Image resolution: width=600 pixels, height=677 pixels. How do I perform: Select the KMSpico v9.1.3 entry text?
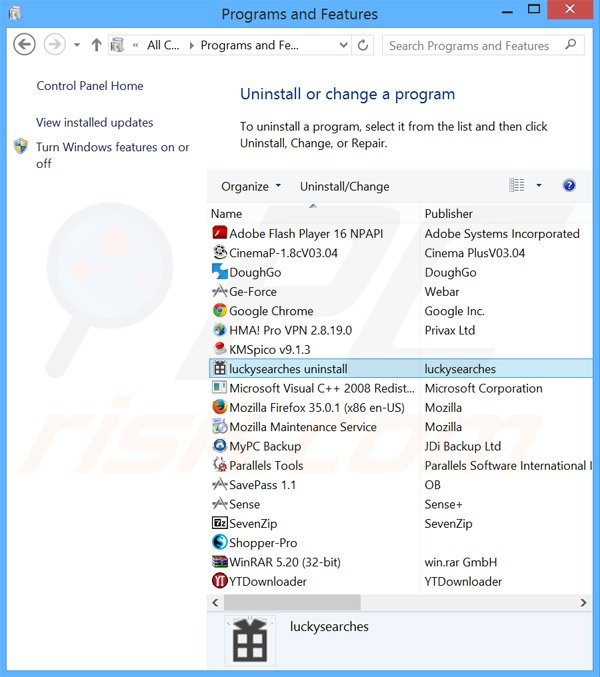coord(270,350)
